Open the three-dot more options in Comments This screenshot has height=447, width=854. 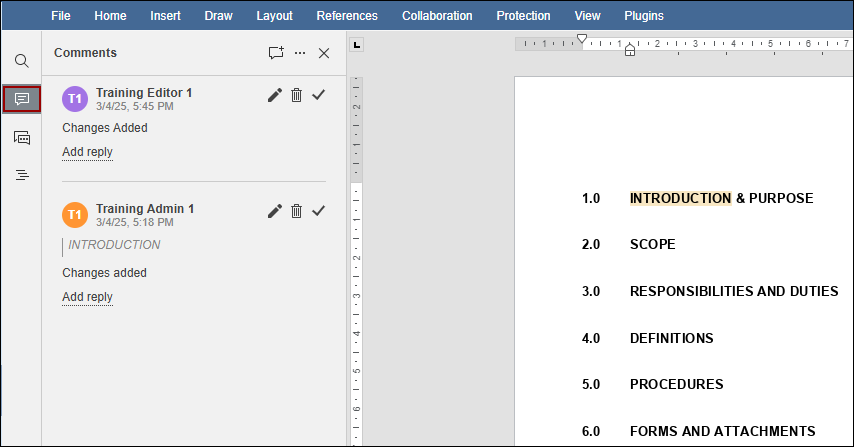click(x=300, y=53)
